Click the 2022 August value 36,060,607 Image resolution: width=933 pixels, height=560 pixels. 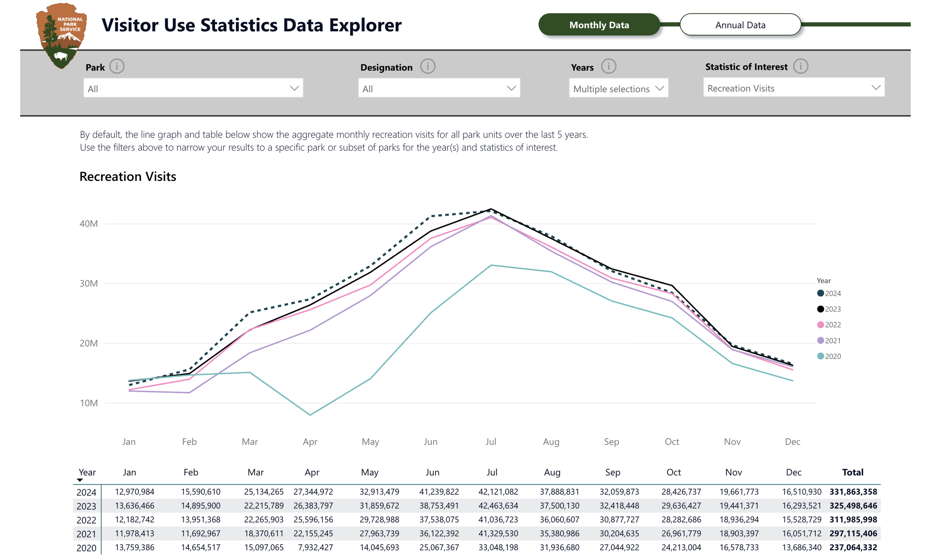point(559,520)
